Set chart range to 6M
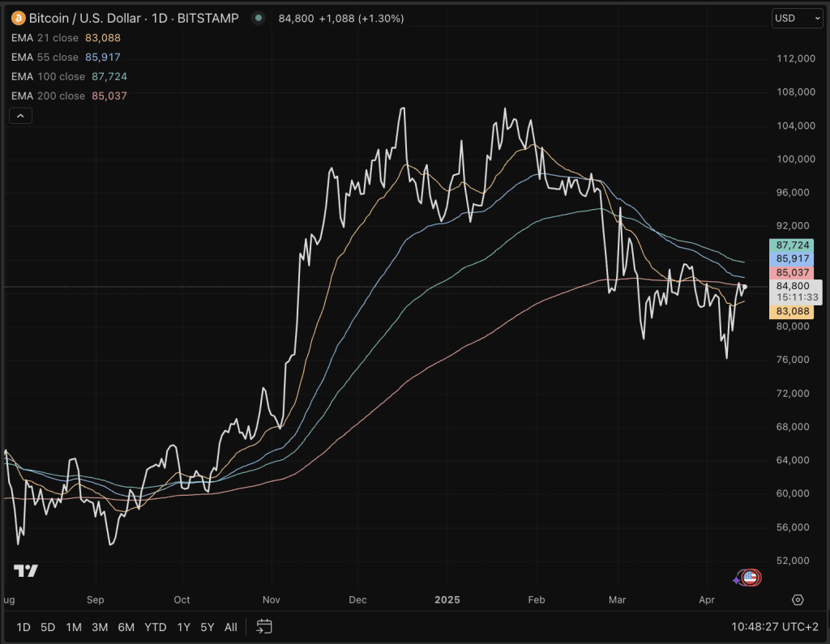 tap(126, 627)
